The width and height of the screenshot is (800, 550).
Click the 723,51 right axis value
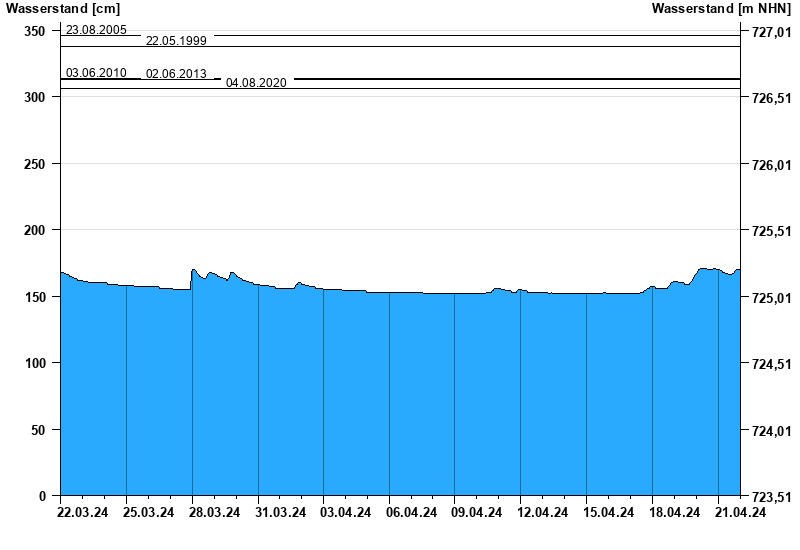click(771, 496)
